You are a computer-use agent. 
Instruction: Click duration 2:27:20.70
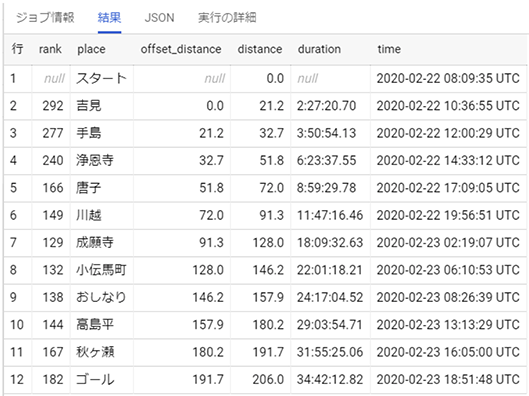point(326,106)
